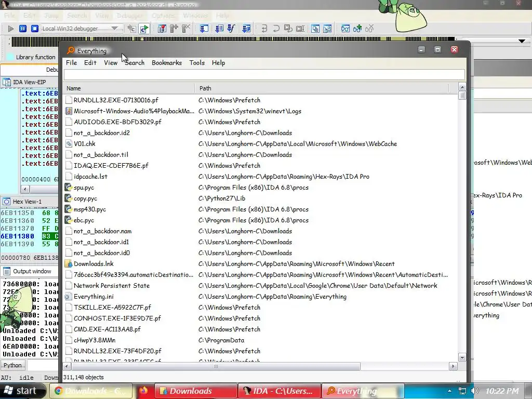The image size is (532, 399).
Task: Open Tools menu in Everything window
Action: (x=197, y=63)
